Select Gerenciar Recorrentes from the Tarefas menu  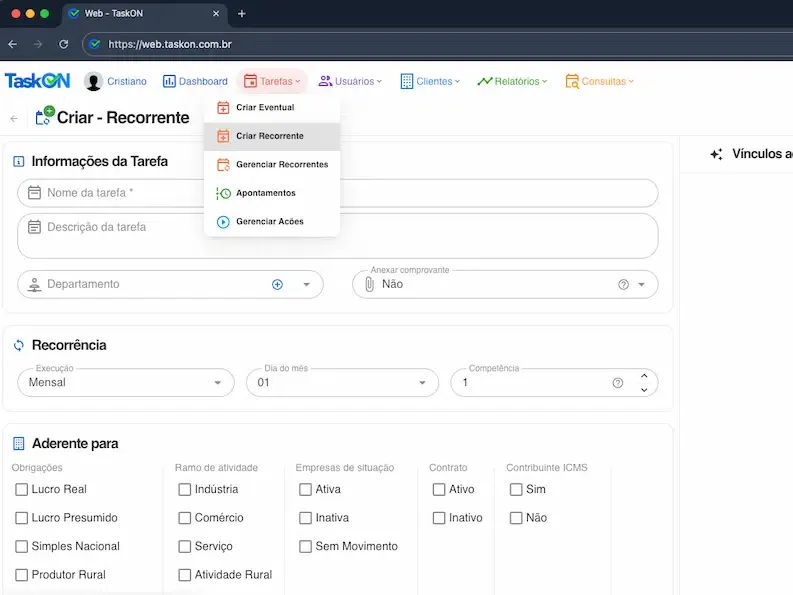point(281,164)
